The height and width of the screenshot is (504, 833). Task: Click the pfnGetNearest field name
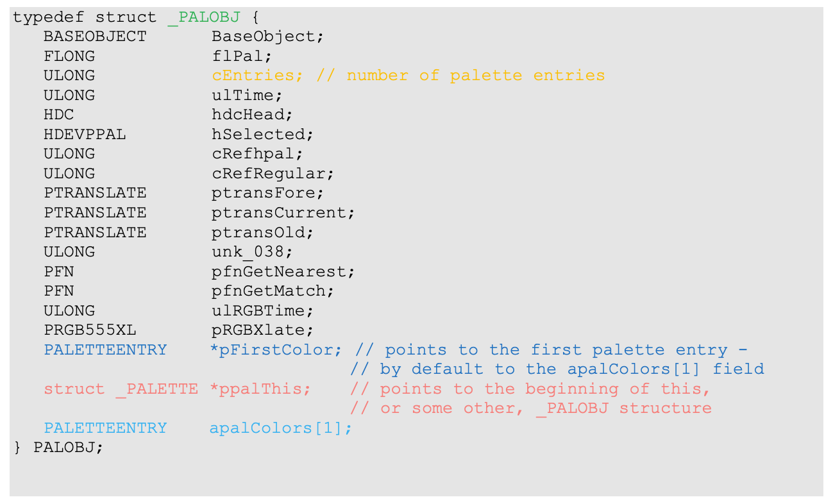[283, 271]
